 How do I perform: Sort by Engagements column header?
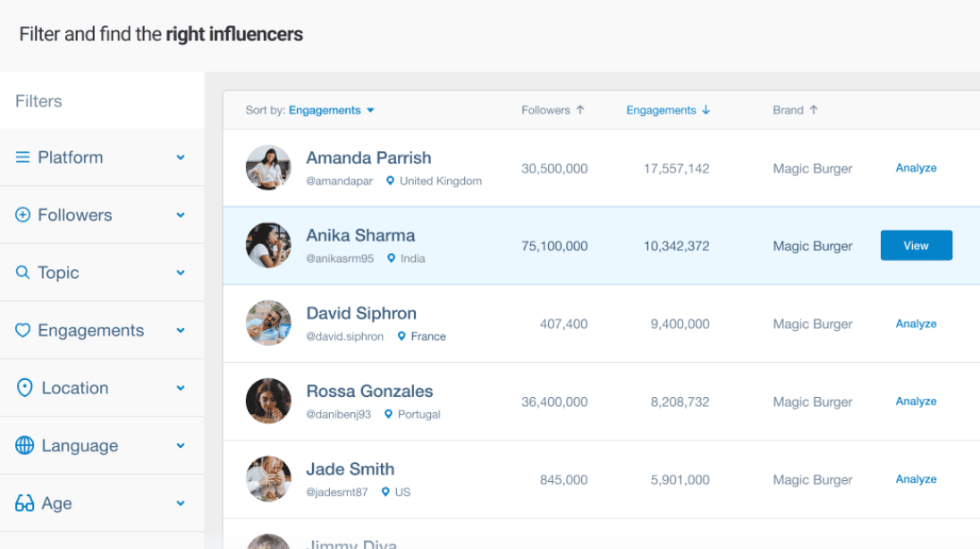click(668, 110)
